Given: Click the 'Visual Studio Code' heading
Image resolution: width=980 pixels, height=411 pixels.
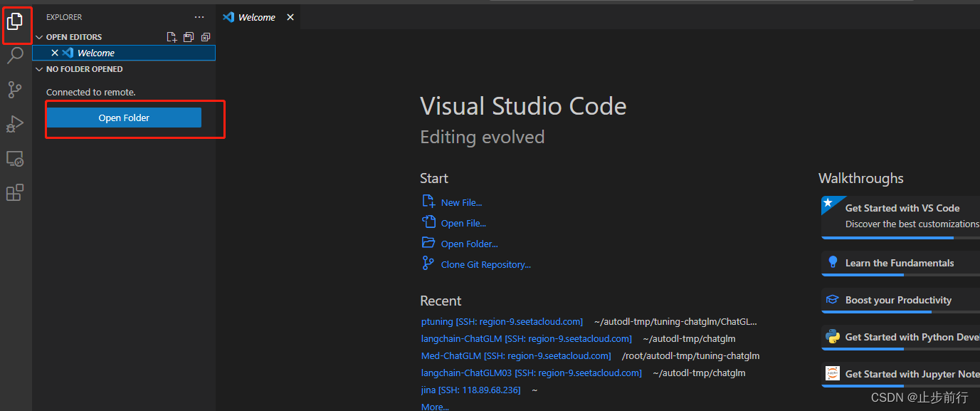Looking at the screenshot, I should (x=523, y=106).
